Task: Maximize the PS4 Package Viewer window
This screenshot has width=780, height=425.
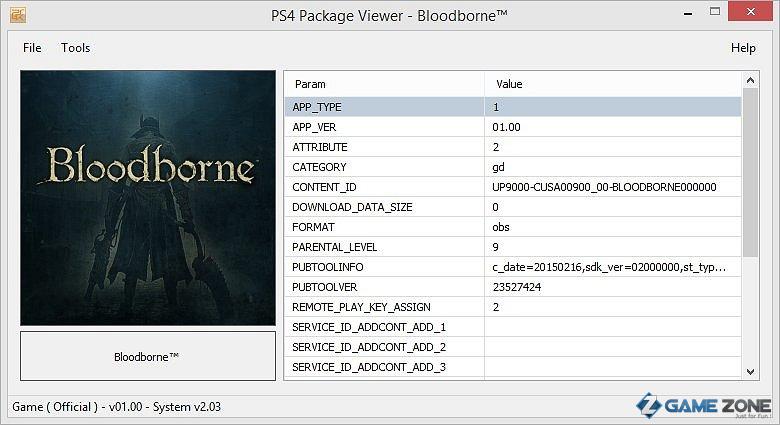Action: click(715, 12)
